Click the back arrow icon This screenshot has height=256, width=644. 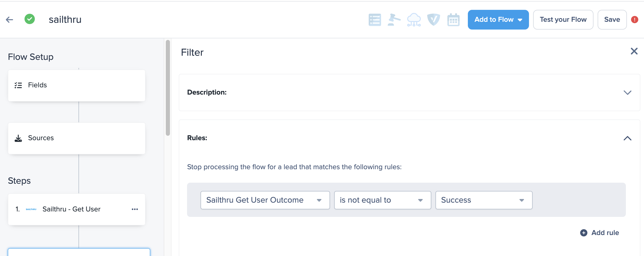point(10,20)
